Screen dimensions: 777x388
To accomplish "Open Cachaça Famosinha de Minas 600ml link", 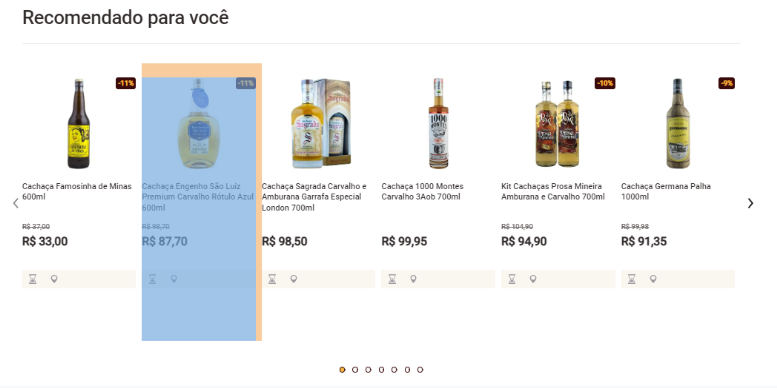I will click(77, 191).
